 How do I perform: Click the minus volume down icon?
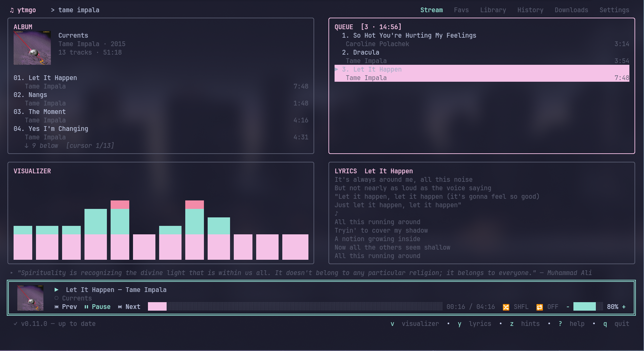[x=568, y=307]
